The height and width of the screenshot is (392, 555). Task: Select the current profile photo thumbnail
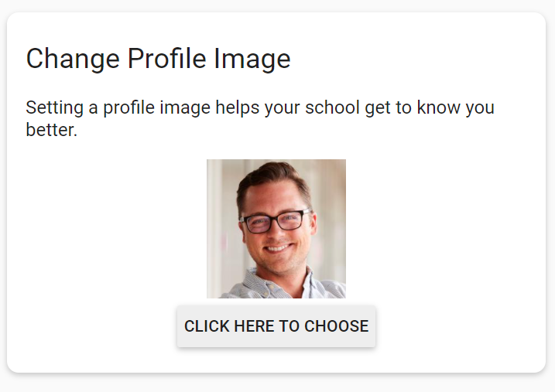[x=276, y=229]
